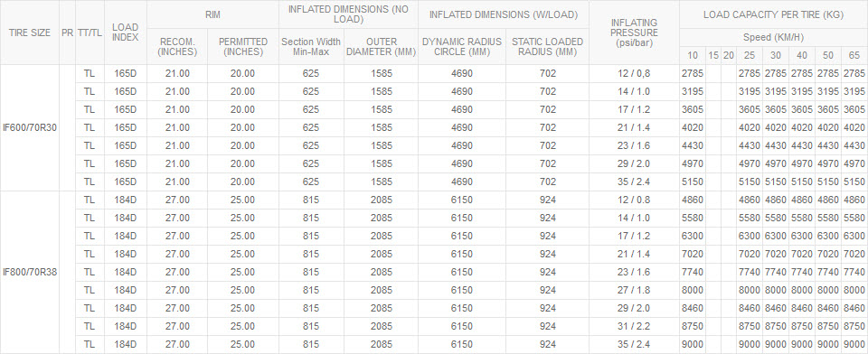Click the 165D cell in the 12 / 0,8 row
868x354 pixels.
click(125, 73)
